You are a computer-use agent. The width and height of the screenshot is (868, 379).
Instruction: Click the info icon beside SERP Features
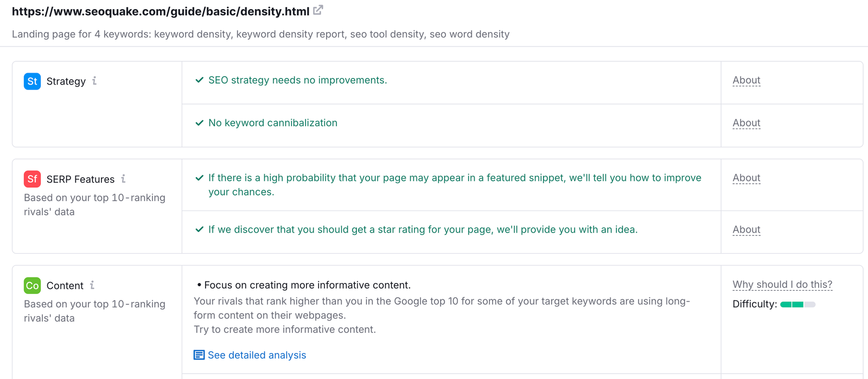click(124, 178)
